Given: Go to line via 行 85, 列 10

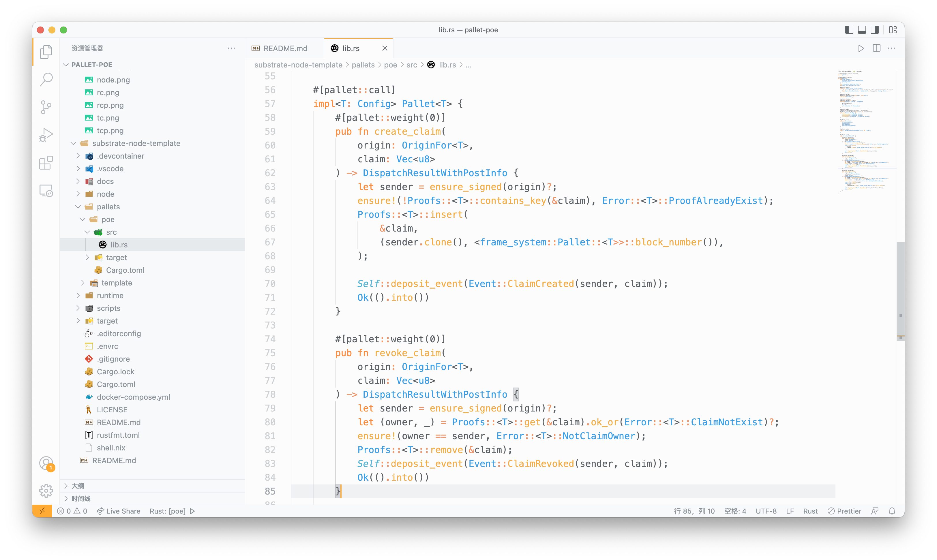Looking at the screenshot, I should pyautogui.click(x=694, y=511).
